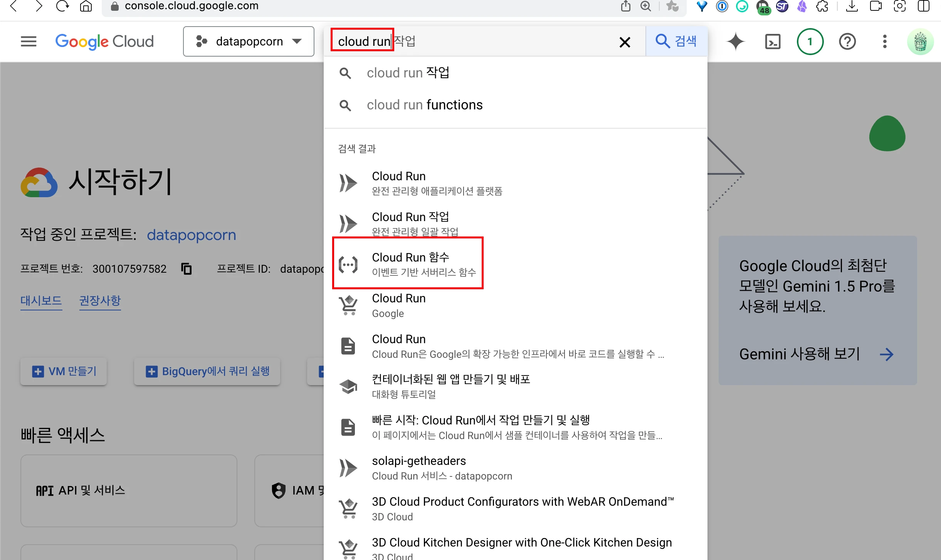Open the Cloud Run documentation result
941x560 pixels.
click(516, 346)
